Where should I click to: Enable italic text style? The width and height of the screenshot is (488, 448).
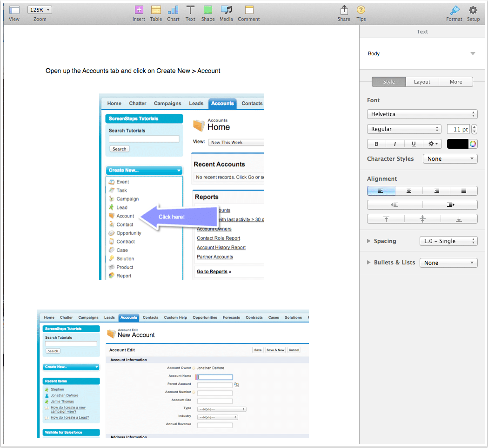(x=395, y=144)
